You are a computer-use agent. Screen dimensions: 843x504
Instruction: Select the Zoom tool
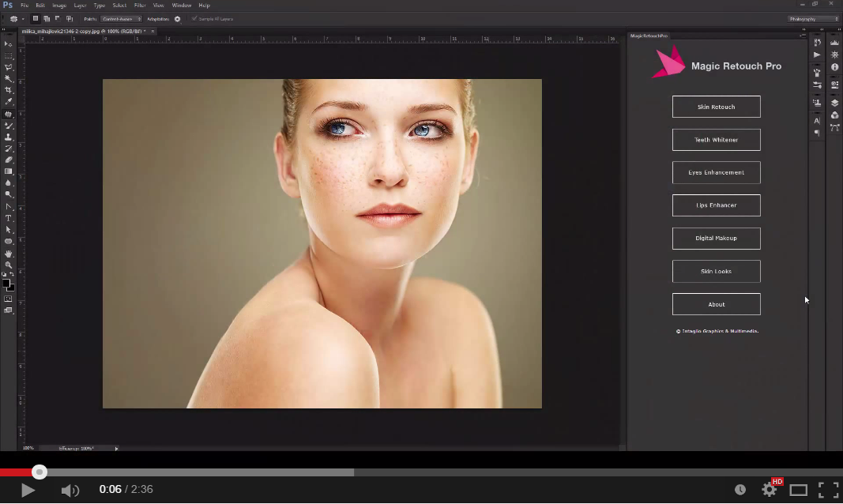9,265
